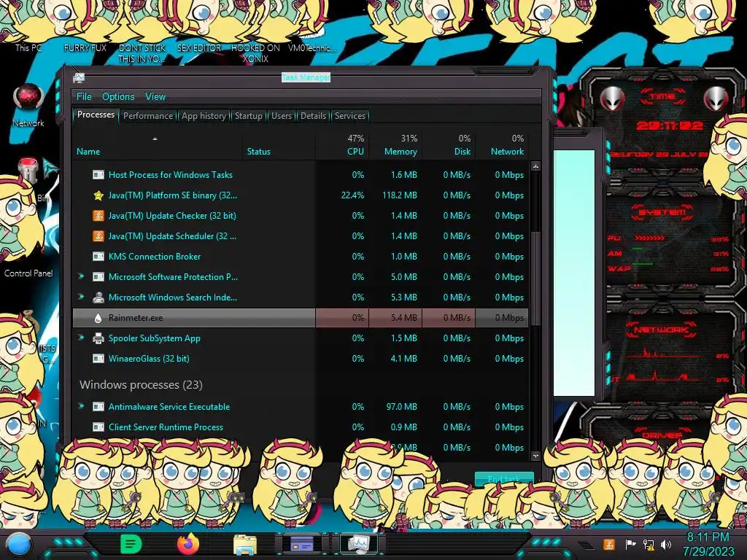Switch to the Startup tab
Screen dimensions: 747x560
click(249, 116)
